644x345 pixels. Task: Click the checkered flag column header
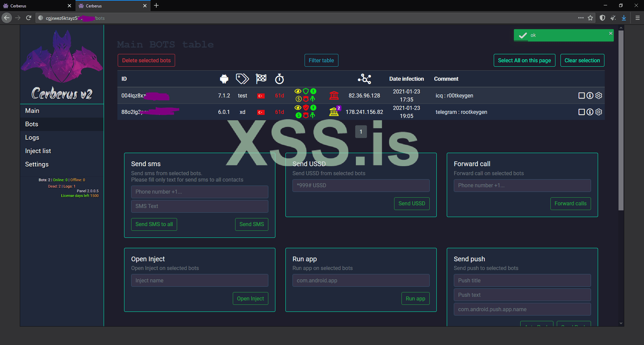[x=261, y=79]
